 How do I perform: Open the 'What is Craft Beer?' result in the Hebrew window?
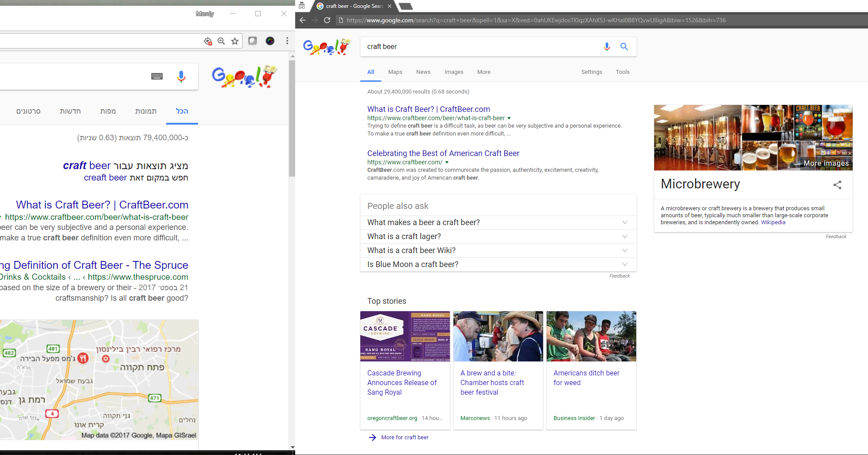pyautogui.click(x=102, y=205)
